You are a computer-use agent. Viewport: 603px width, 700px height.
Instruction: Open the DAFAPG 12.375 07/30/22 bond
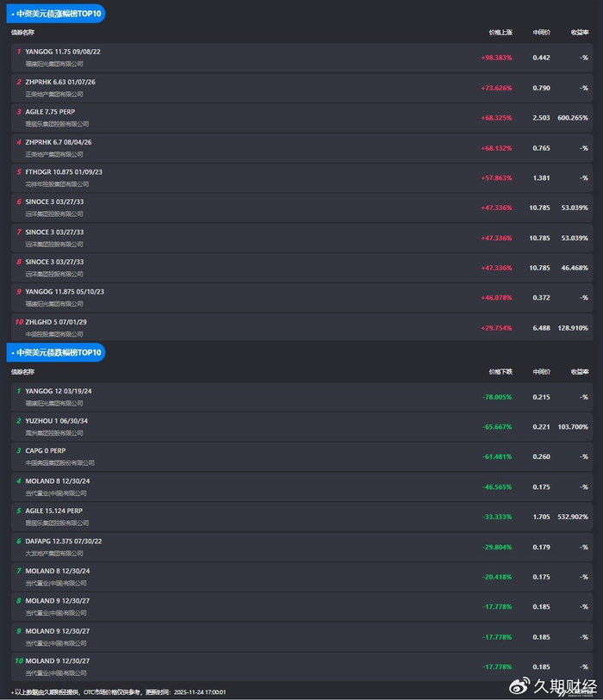[64, 541]
